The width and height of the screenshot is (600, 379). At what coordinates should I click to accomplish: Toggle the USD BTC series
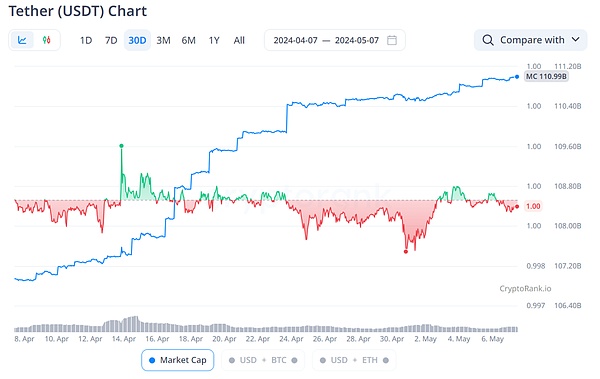[x=263, y=360]
